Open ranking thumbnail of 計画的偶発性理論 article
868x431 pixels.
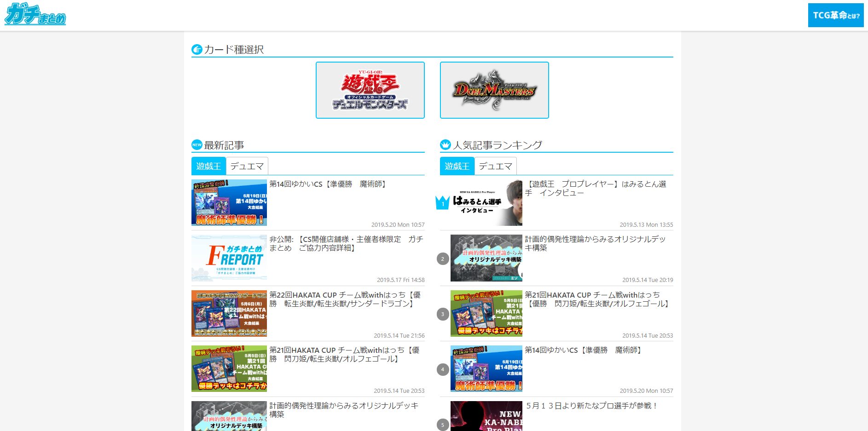(x=486, y=258)
